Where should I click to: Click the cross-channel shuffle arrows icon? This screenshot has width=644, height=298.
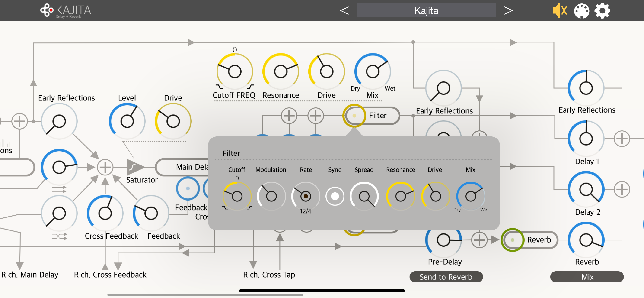pos(59,236)
